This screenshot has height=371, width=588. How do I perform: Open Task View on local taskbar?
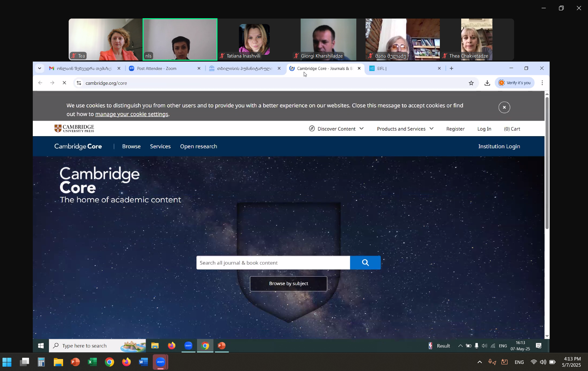tap(24, 362)
